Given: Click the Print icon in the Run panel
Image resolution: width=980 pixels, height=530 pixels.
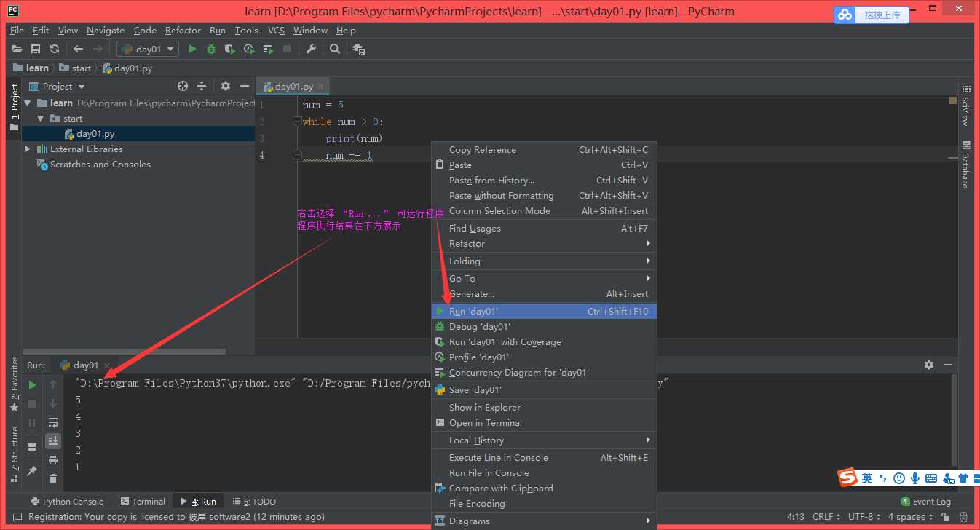Looking at the screenshot, I should click(53, 460).
